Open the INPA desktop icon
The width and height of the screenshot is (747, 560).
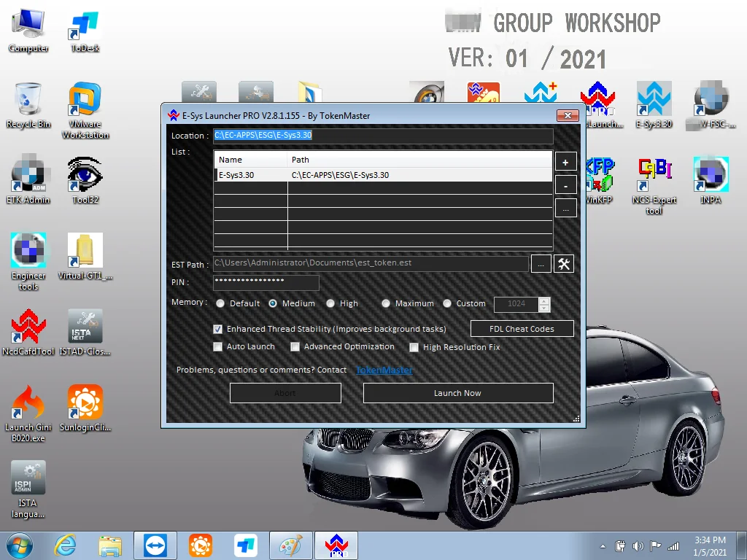710,175
